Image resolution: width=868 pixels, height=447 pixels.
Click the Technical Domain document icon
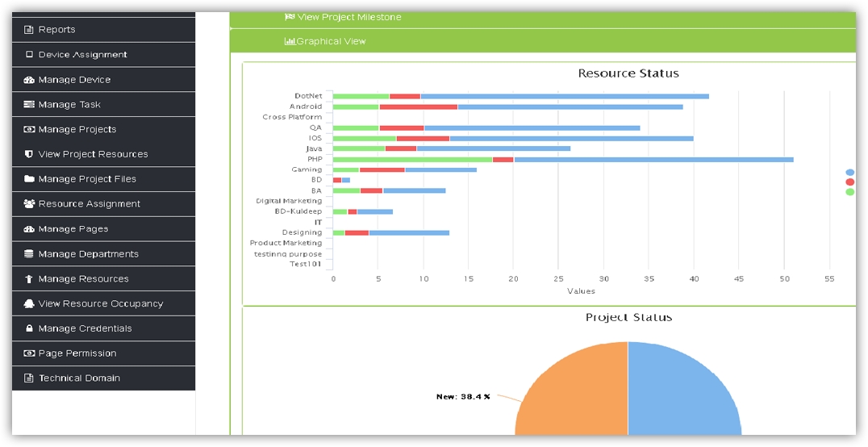(29, 378)
